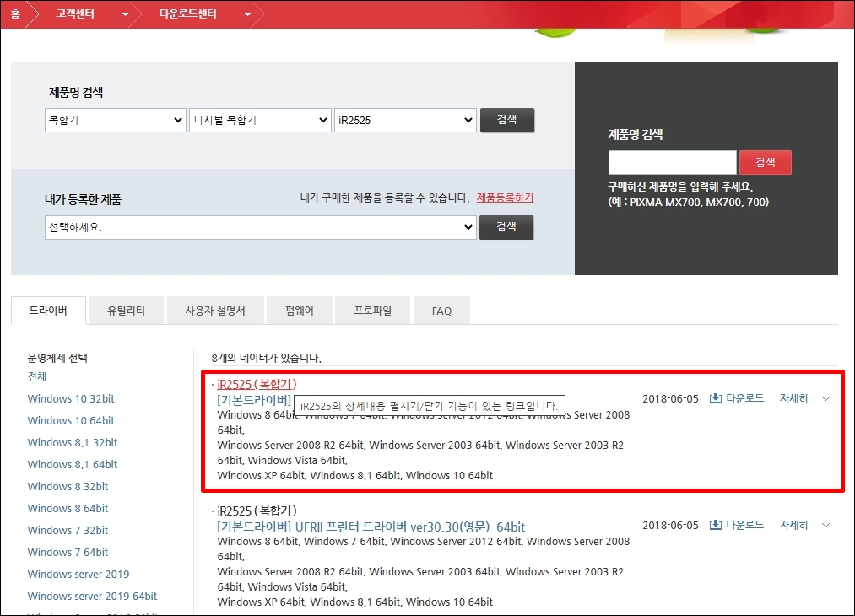Click 자세히 in first driver row
Viewport: 855px width, 616px height.
tap(793, 398)
